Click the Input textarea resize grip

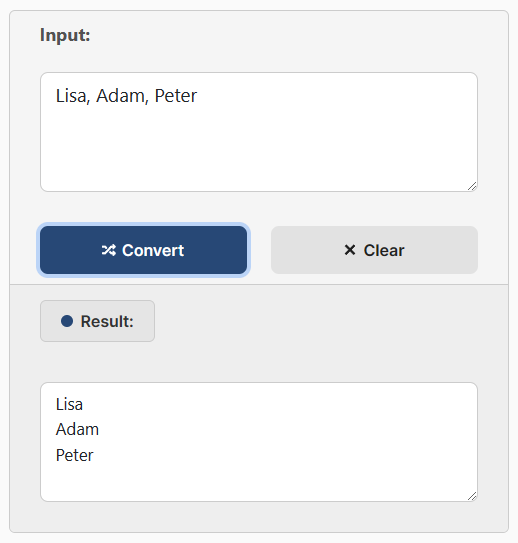pos(472,186)
